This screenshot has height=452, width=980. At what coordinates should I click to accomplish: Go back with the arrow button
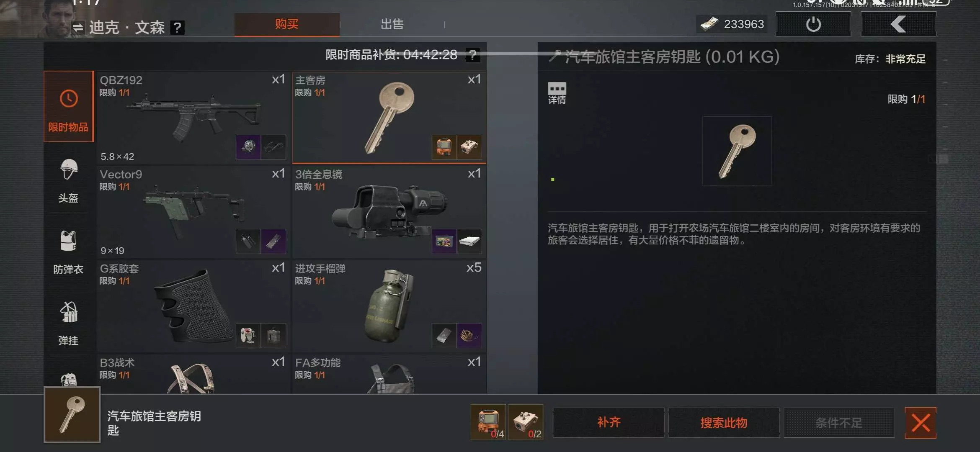(898, 24)
